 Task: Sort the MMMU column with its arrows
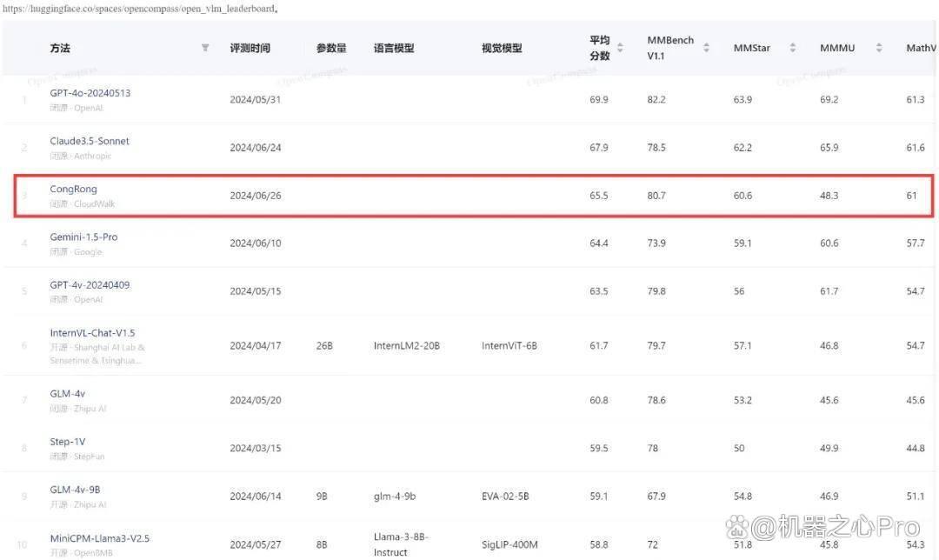(x=878, y=47)
